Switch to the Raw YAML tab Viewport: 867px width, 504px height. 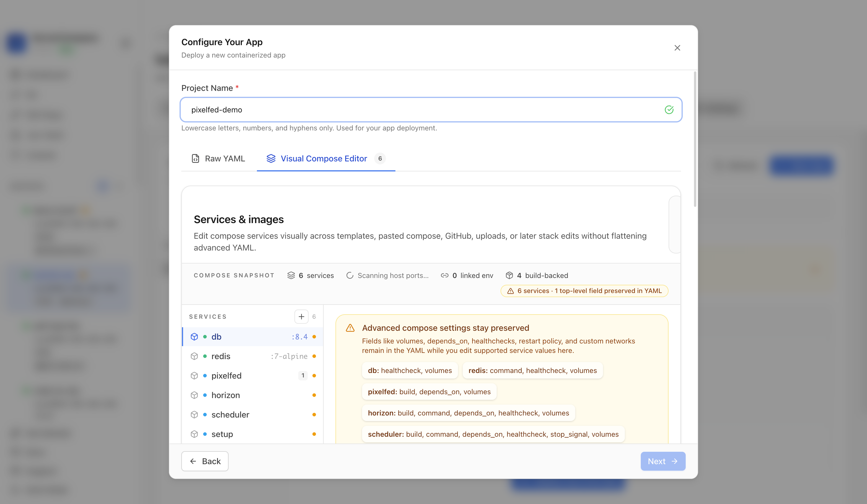(219, 158)
